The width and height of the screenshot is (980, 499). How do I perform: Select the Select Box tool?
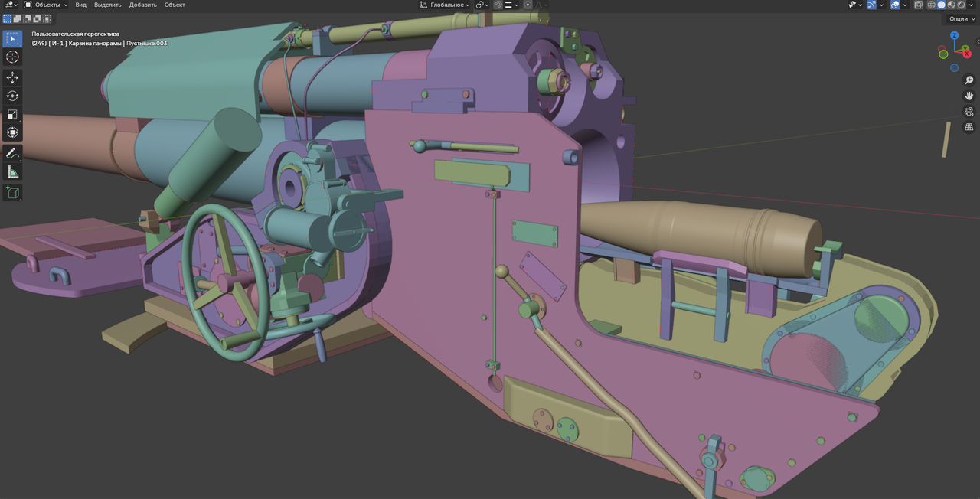(x=12, y=39)
